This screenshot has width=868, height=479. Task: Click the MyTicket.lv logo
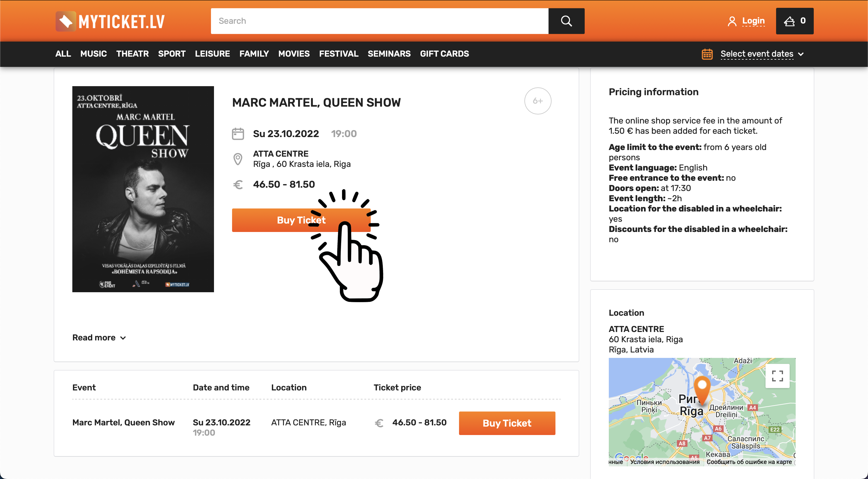point(110,21)
